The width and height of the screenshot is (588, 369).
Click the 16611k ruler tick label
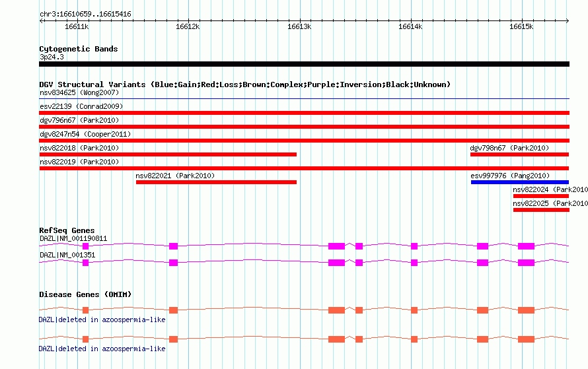[x=77, y=26]
